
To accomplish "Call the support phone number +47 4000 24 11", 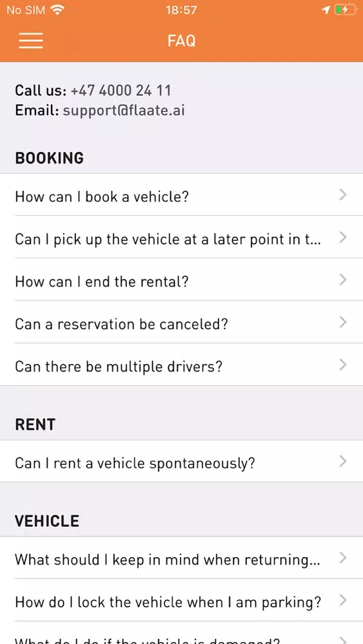I will coord(121,90).
